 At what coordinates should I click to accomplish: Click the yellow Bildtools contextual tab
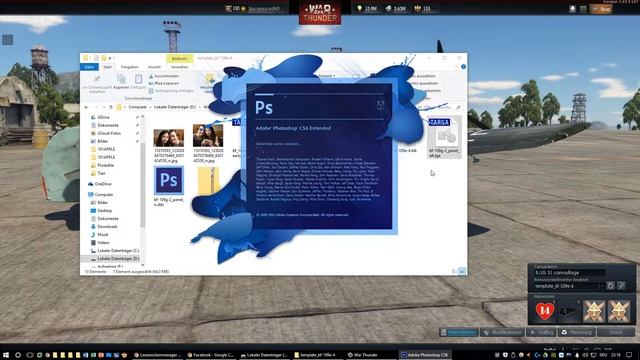tap(180, 58)
